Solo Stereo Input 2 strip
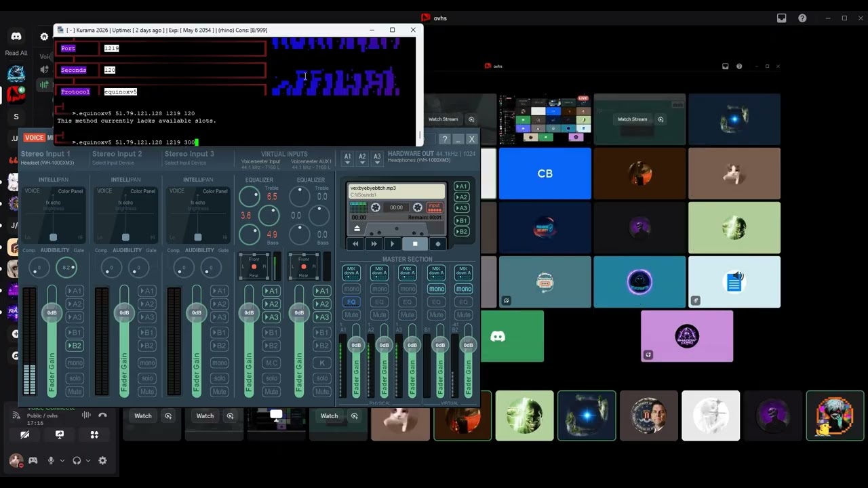This screenshot has width=868, height=488. [x=147, y=378]
